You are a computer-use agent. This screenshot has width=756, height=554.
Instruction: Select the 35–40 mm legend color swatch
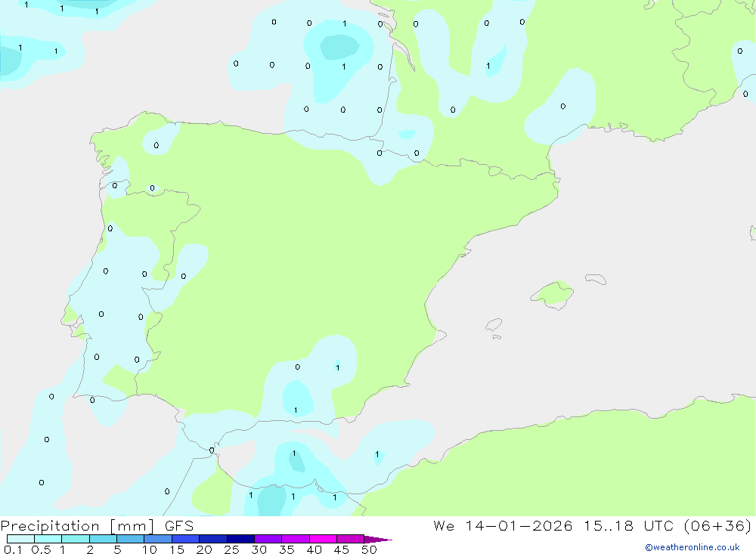pos(296,539)
